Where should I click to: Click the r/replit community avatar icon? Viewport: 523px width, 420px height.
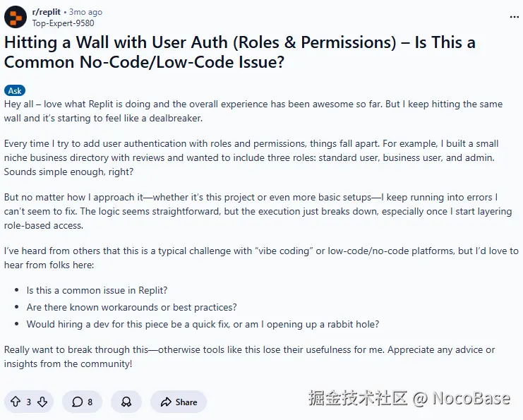(x=15, y=17)
